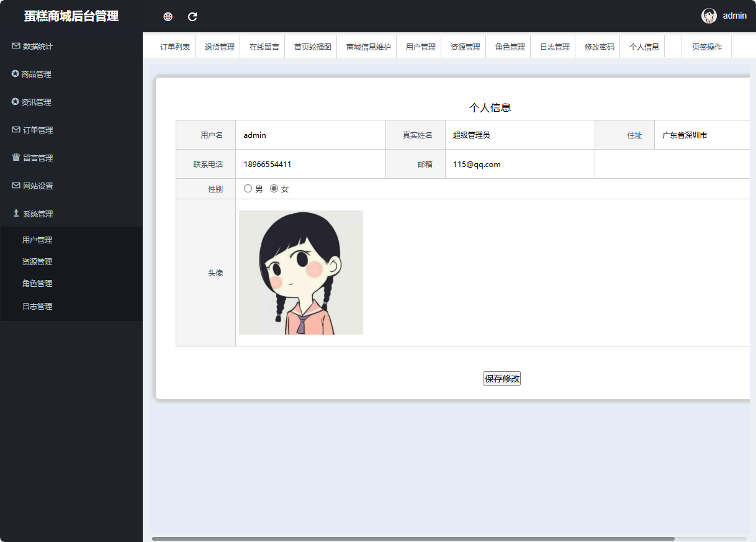Click the 保存修改 button

(x=502, y=378)
